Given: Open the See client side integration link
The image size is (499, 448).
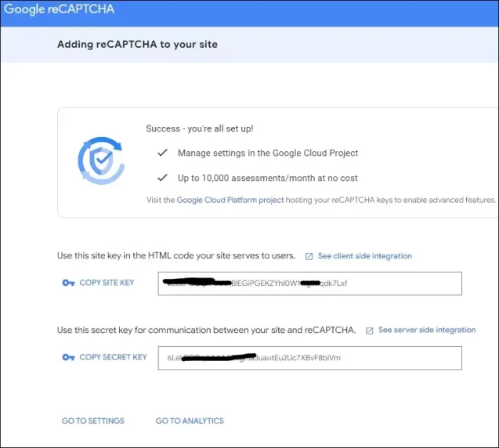Looking at the screenshot, I should [x=365, y=256].
